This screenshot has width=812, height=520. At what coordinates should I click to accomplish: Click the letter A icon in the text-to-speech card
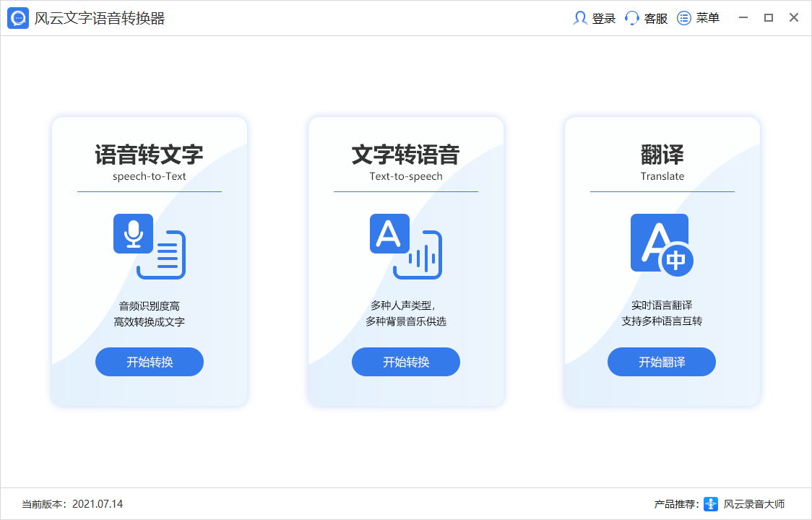389,233
